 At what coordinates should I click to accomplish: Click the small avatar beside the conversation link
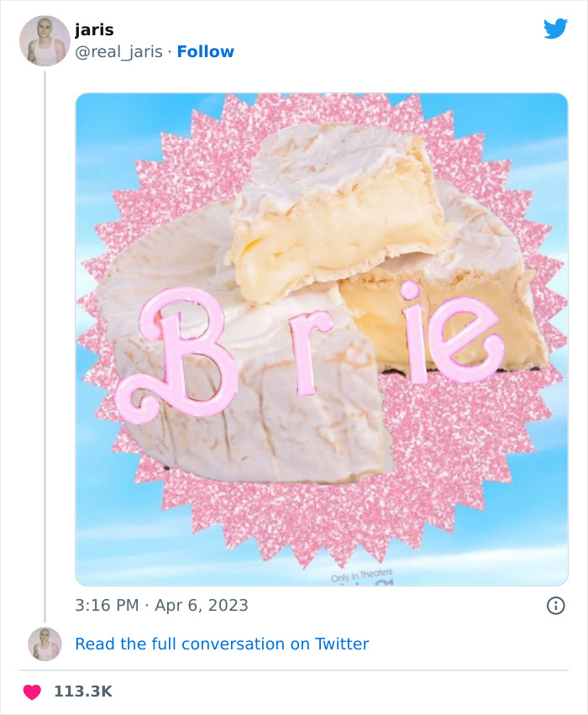point(45,644)
